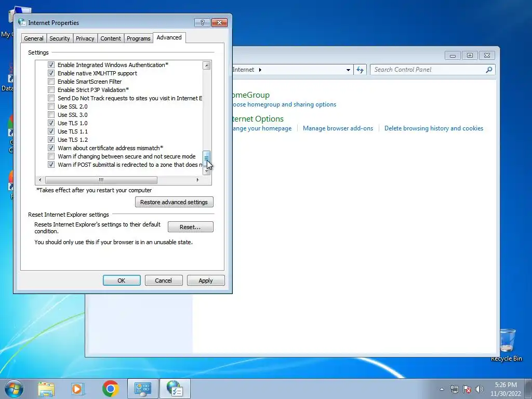This screenshot has width=532, height=399.
Task: Open the address bar history dropdown
Action: pyautogui.click(x=348, y=70)
